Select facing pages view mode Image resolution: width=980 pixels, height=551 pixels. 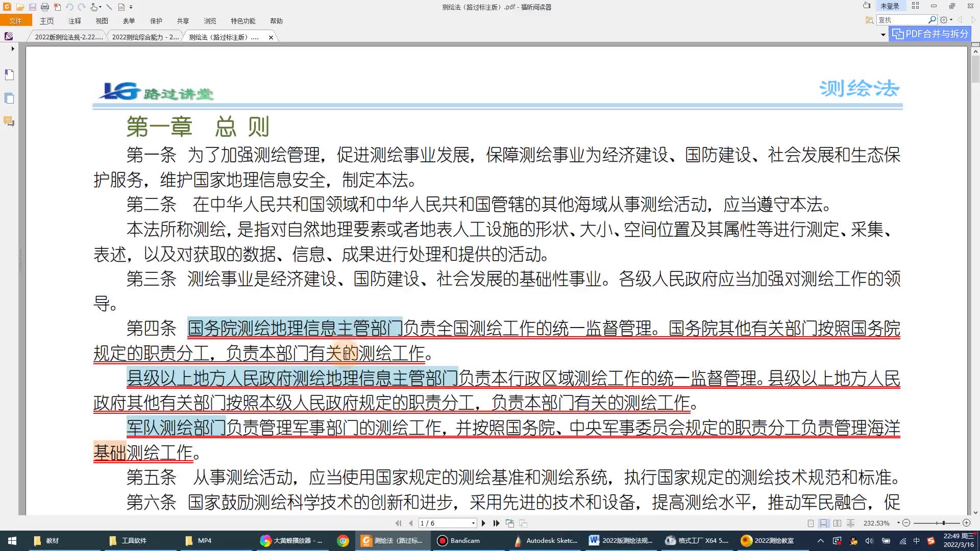(x=837, y=523)
